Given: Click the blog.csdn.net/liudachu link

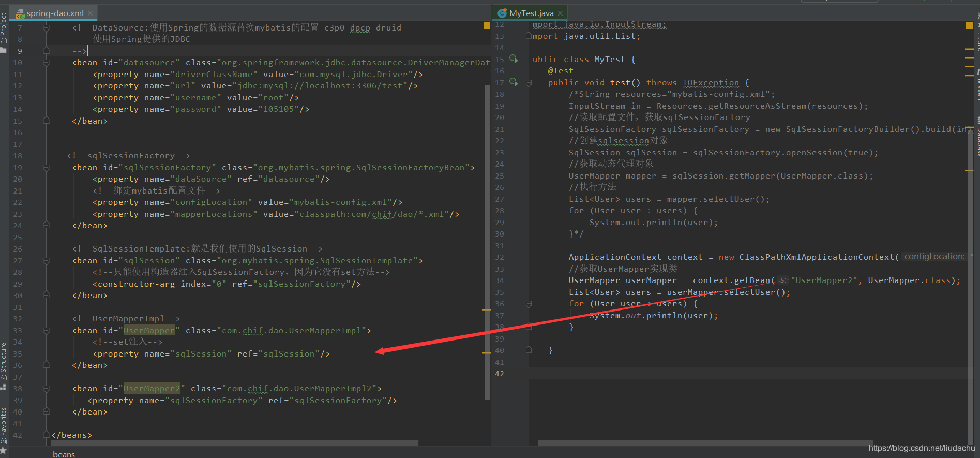Looking at the screenshot, I should tap(922, 448).
